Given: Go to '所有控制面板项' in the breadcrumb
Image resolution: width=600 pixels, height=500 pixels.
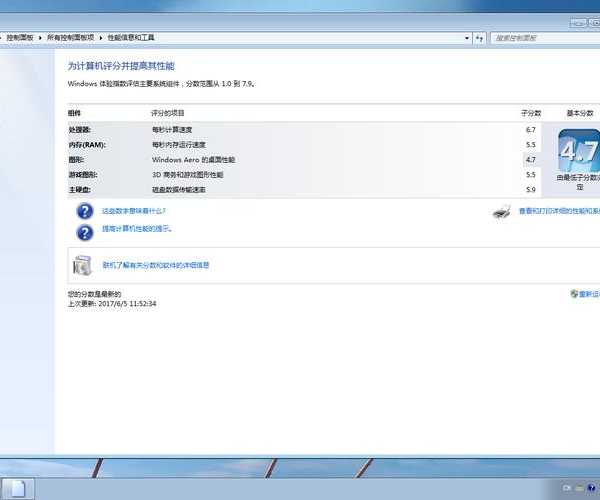Looking at the screenshot, I should click(71, 37).
